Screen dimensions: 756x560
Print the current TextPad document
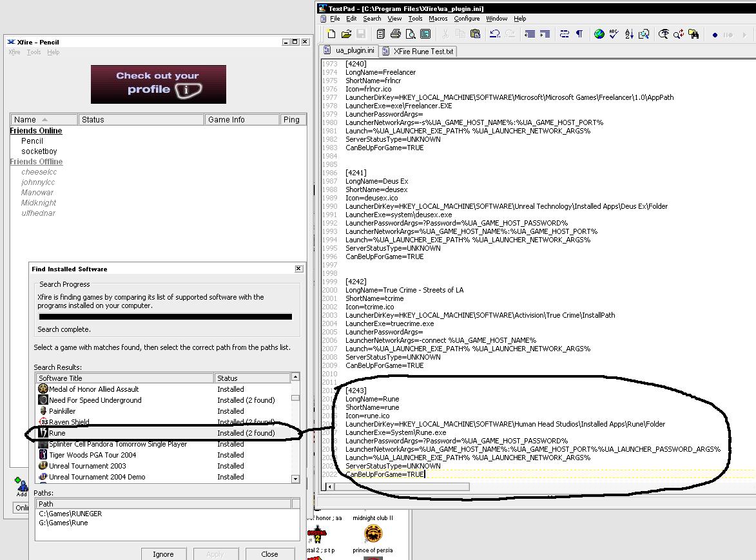[395, 34]
